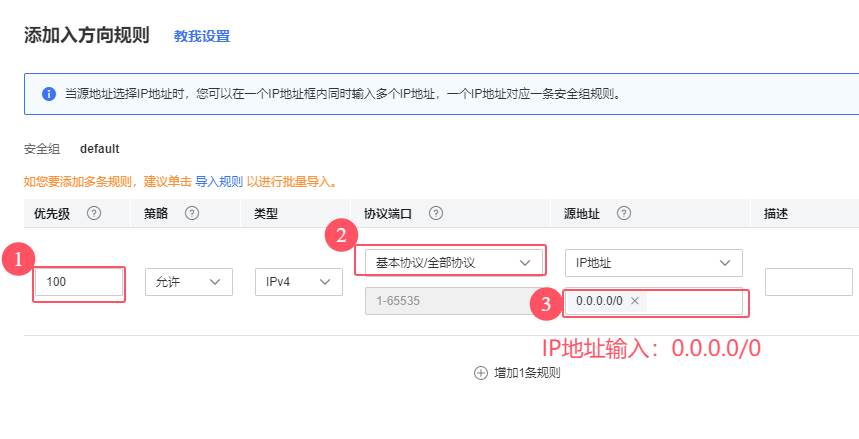Screen dimensions: 859x439
Task: Expand the 基本协议/全部协议 protocol dropdown
Action: point(450,262)
